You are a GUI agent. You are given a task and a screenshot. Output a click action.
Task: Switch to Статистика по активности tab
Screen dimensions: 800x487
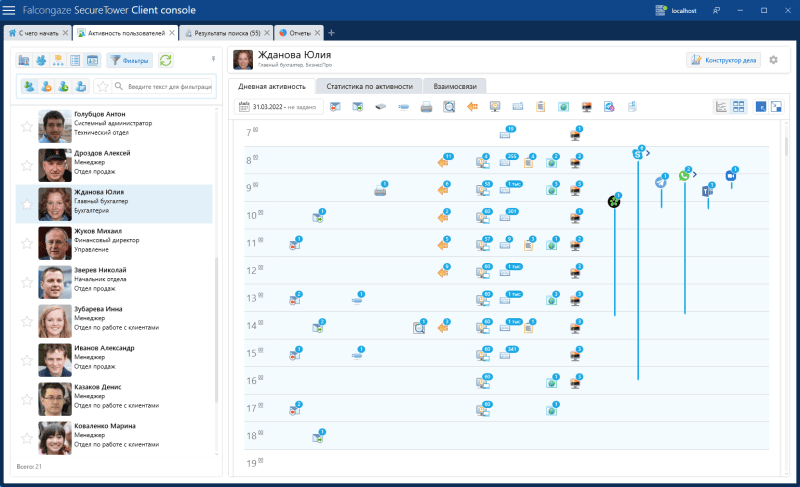(369, 85)
